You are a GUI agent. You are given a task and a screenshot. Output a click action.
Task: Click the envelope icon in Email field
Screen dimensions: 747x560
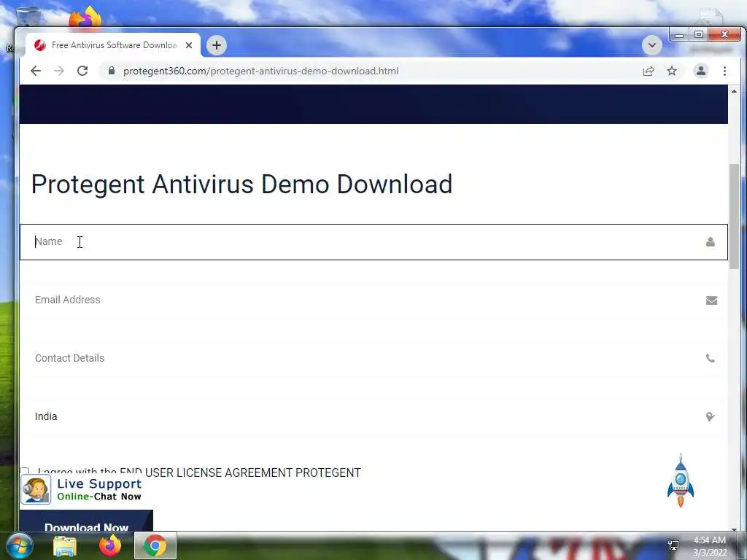click(x=711, y=300)
